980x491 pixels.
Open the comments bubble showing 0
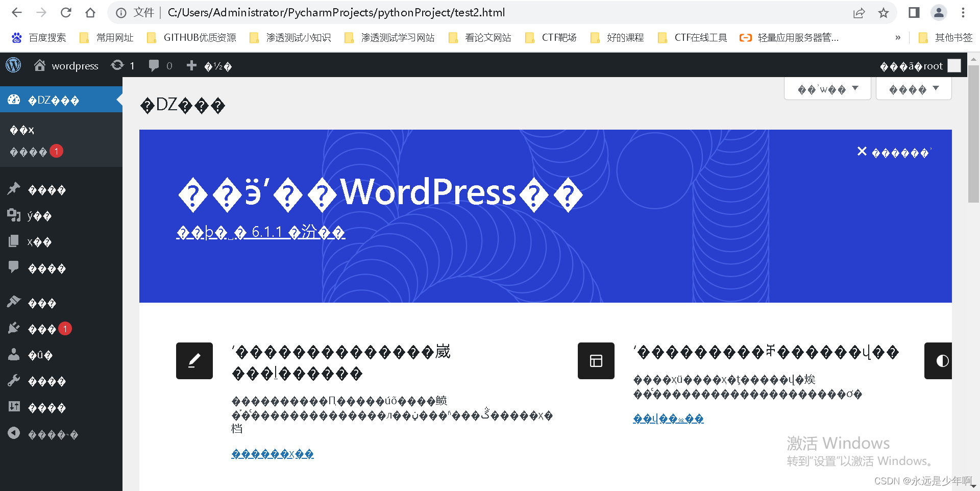pos(161,65)
